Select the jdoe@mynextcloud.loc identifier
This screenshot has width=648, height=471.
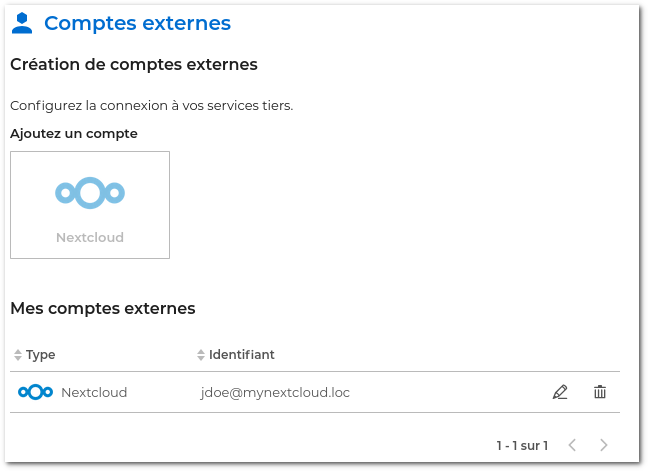coord(275,393)
